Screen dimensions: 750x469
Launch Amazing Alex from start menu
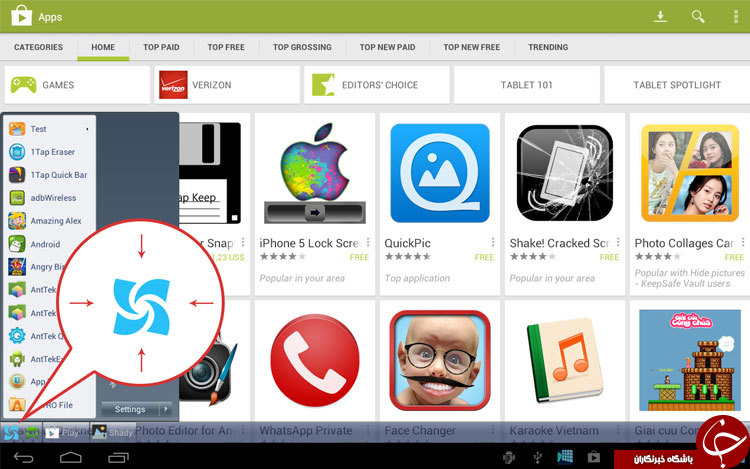click(x=49, y=220)
